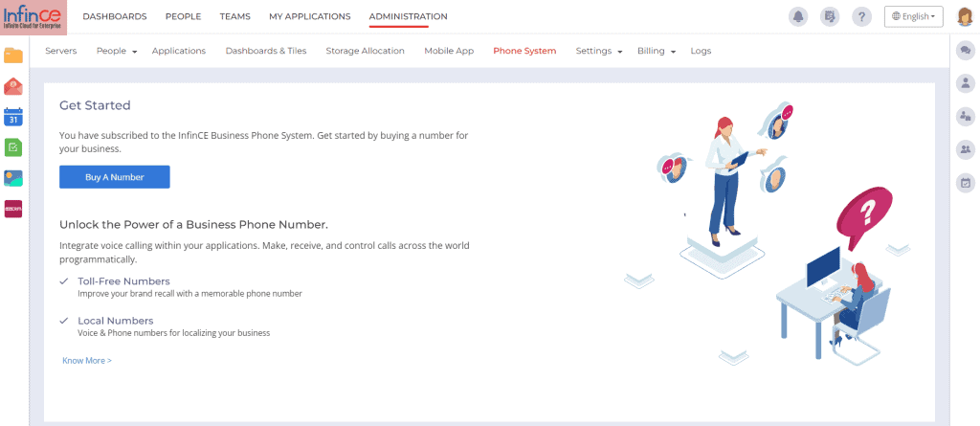This screenshot has height=426, width=980.
Task: Go to the Teams main menu
Action: pyautogui.click(x=235, y=17)
